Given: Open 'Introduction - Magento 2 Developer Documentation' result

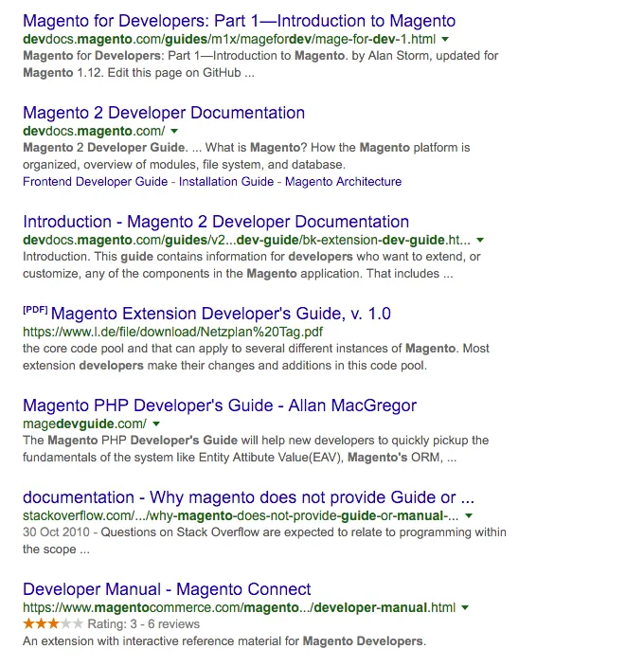Looking at the screenshot, I should pos(216,222).
